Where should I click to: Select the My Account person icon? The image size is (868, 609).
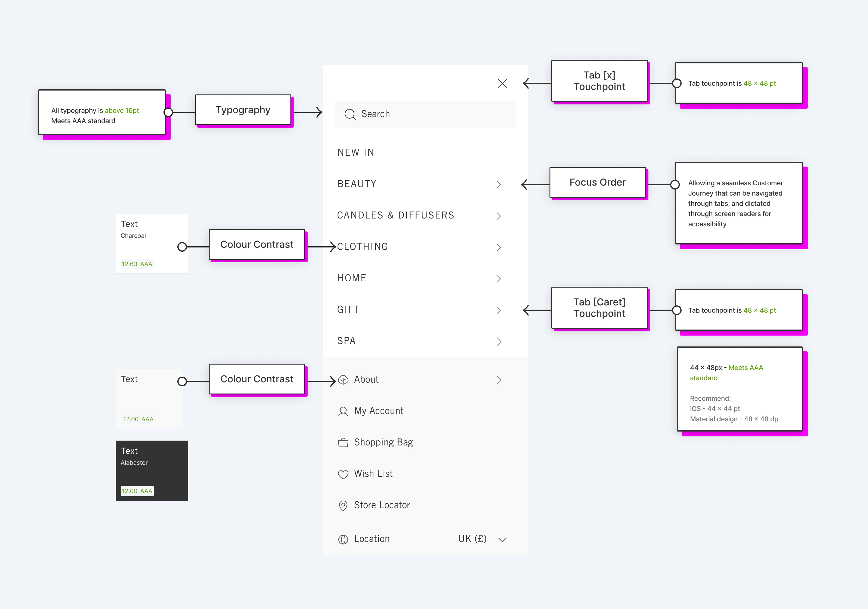click(343, 411)
